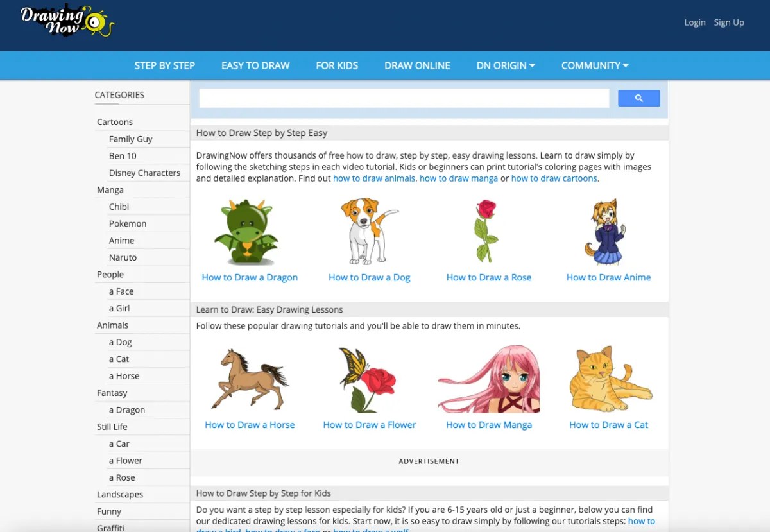This screenshot has height=532, width=770.
Task: Open the orange cat drawing thumbnail
Action: 610,379
